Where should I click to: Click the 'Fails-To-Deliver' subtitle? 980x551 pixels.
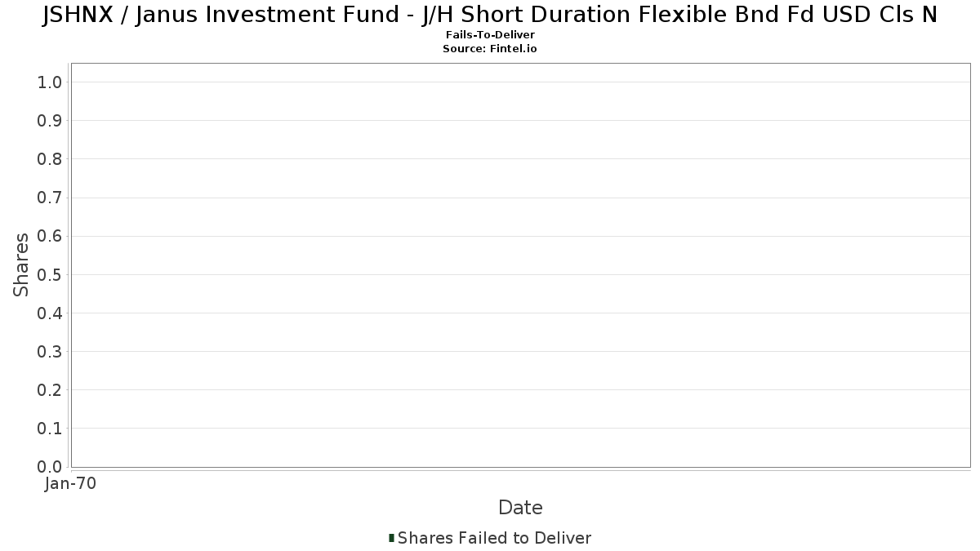pyautogui.click(x=490, y=35)
